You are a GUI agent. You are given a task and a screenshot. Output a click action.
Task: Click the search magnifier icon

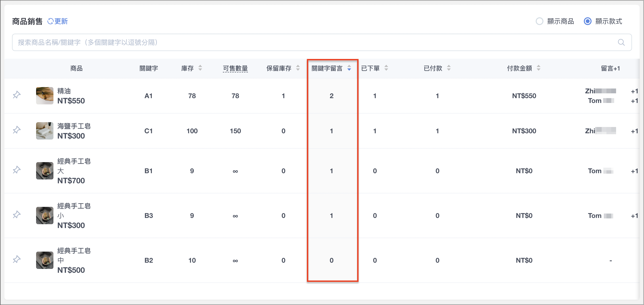[621, 42]
